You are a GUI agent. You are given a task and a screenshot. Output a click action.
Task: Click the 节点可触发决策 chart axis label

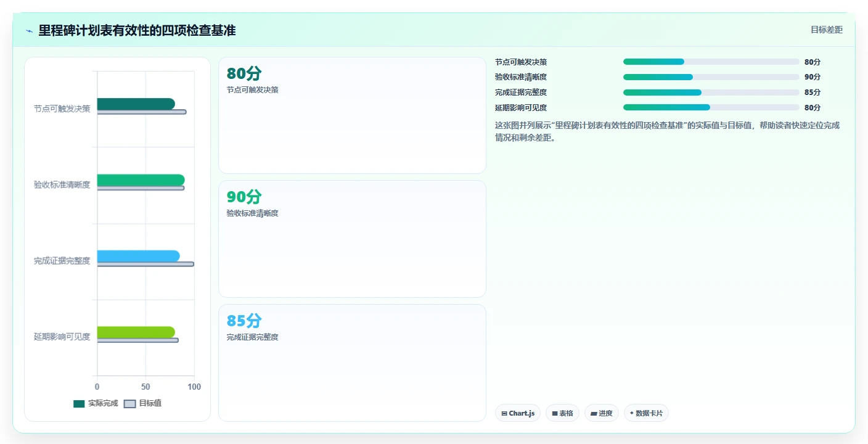(x=62, y=109)
